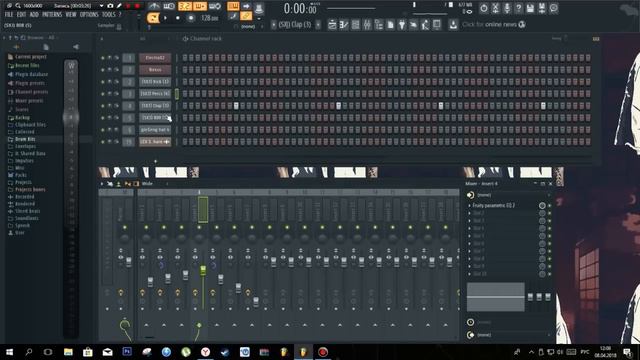The height and width of the screenshot is (360, 640).
Task: Open the touch controller icon
Action: click(425, 25)
